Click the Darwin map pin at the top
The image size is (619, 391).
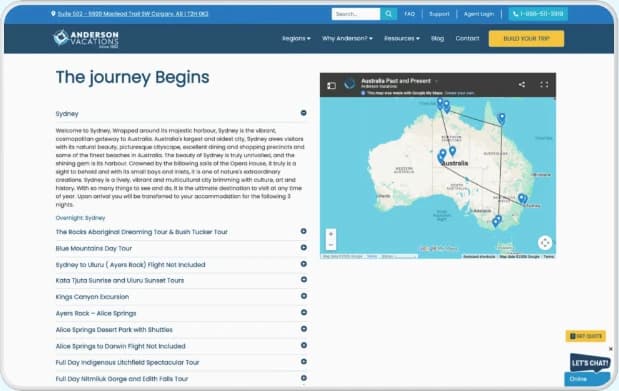pos(440,102)
